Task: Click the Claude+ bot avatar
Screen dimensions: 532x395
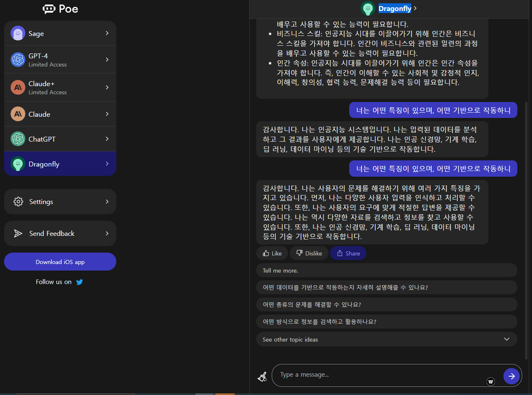Action: (18, 87)
